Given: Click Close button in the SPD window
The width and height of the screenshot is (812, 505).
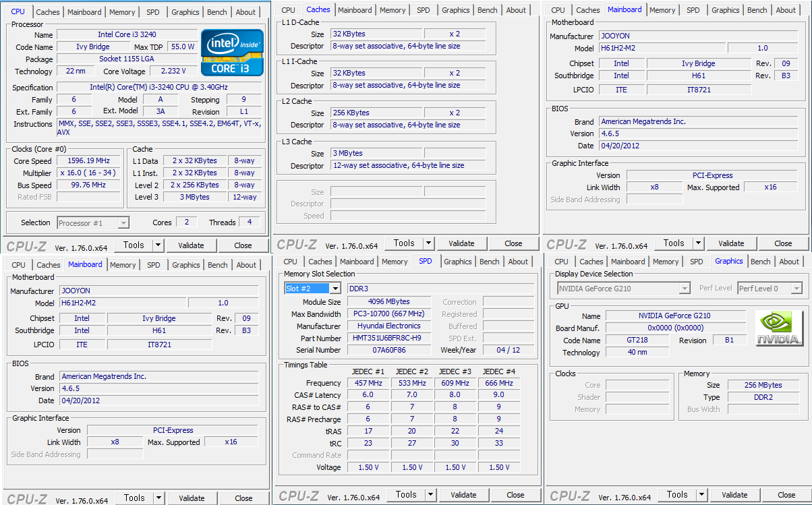Looking at the screenshot, I should (515, 495).
